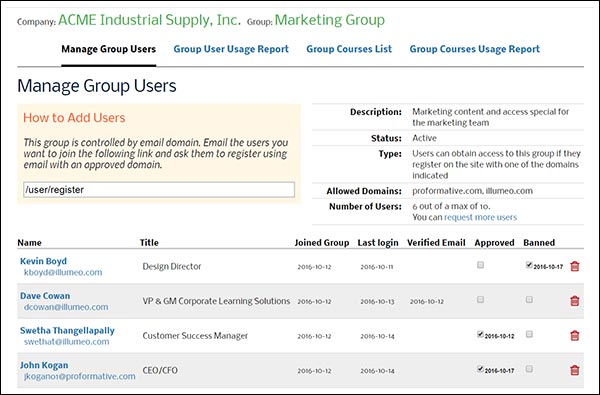Click the How to Add Users heading

point(74,118)
